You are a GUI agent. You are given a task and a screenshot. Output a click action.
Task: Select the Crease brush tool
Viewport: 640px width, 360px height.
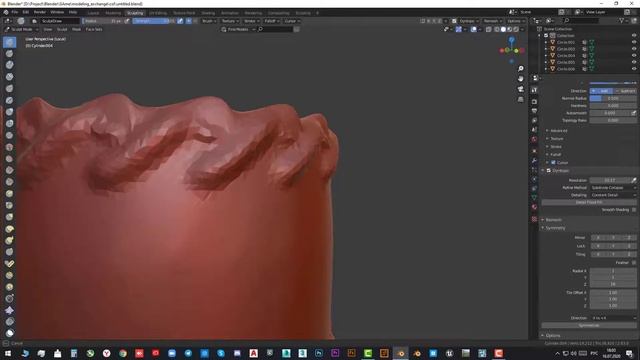click(x=9, y=135)
